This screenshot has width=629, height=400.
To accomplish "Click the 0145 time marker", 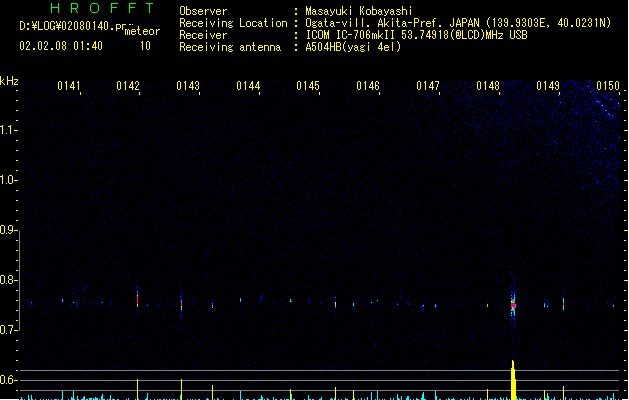I will (308, 86).
